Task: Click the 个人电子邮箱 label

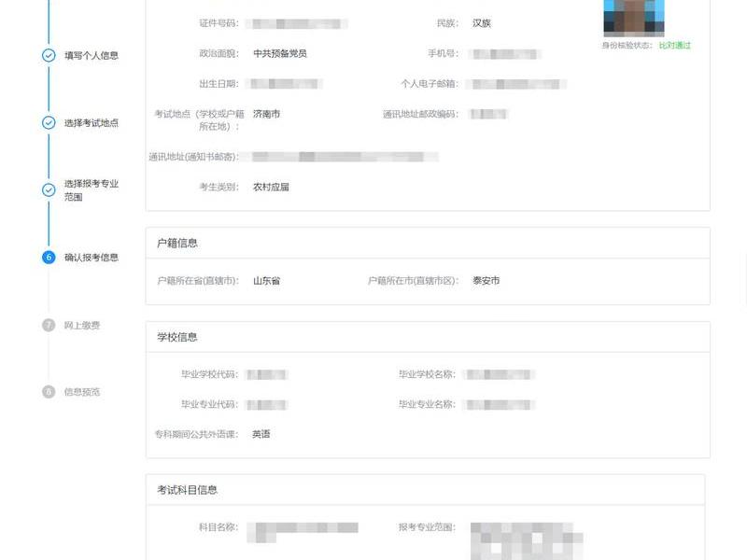Action: [x=430, y=84]
